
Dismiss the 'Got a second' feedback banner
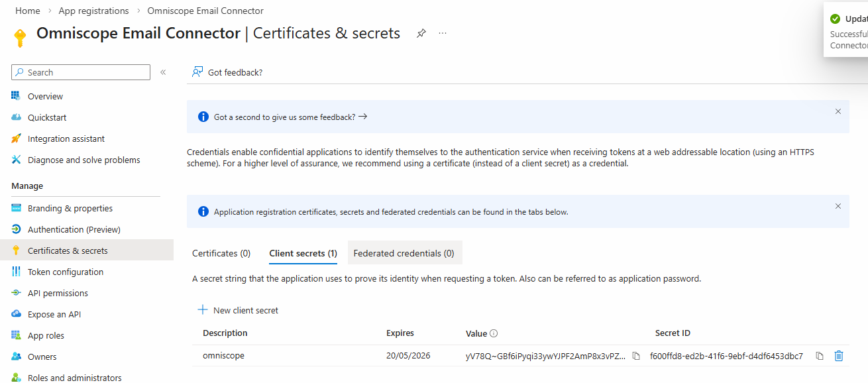(x=838, y=111)
